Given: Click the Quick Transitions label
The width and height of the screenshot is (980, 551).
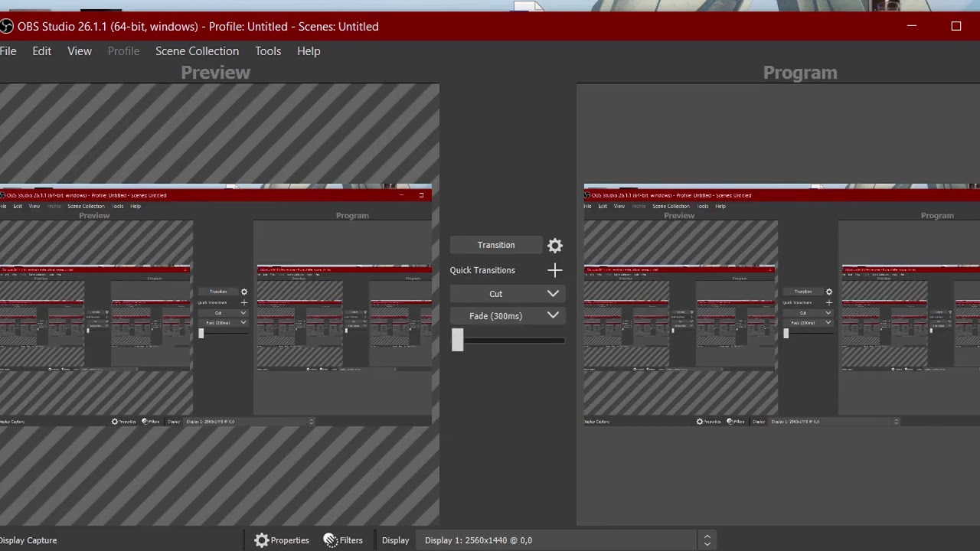Looking at the screenshot, I should click(482, 270).
